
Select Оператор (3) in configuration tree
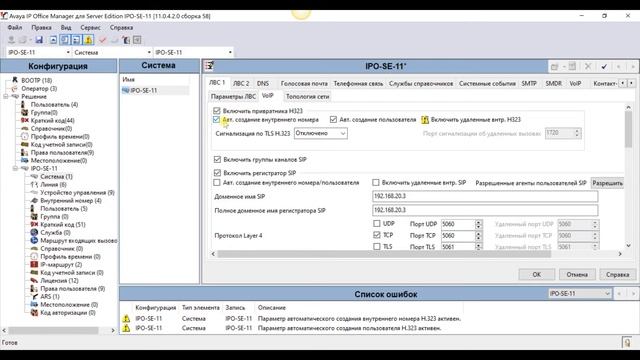[39, 88]
